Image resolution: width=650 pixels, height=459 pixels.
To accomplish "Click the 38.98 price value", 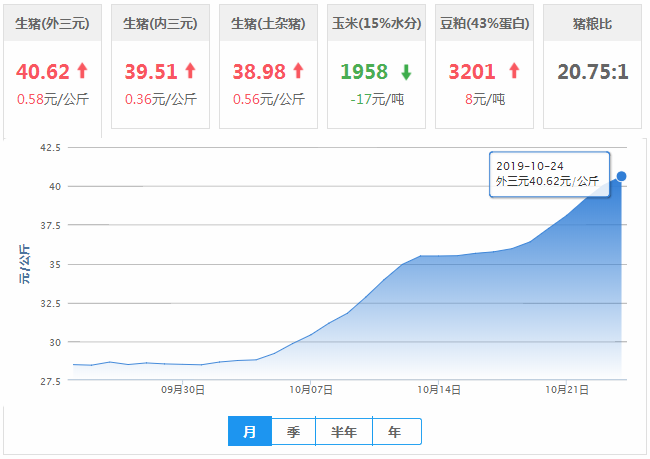I will coord(259,72).
